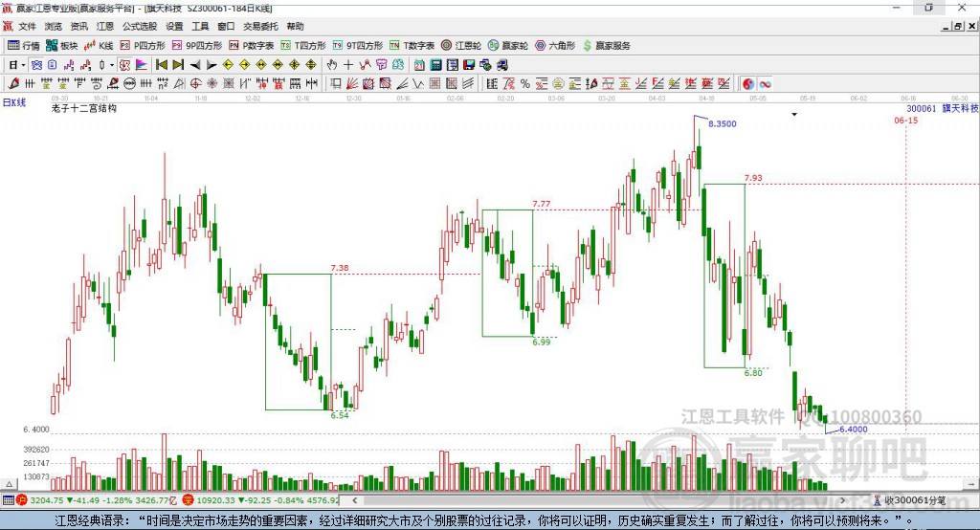Select the red pencil drawing tool

point(13,84)
